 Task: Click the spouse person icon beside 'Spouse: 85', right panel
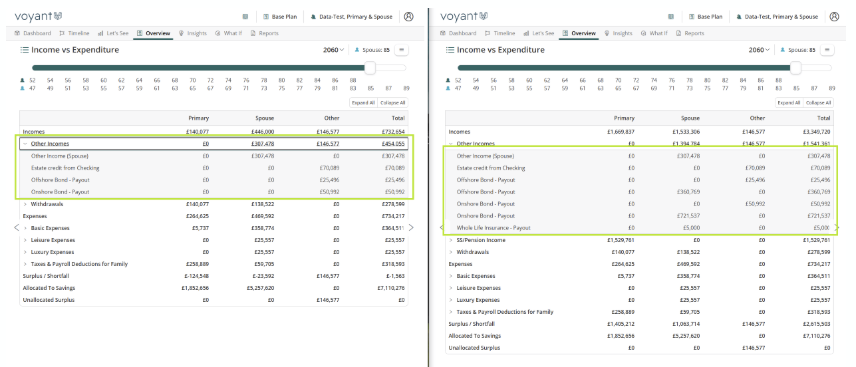[783, 50]
